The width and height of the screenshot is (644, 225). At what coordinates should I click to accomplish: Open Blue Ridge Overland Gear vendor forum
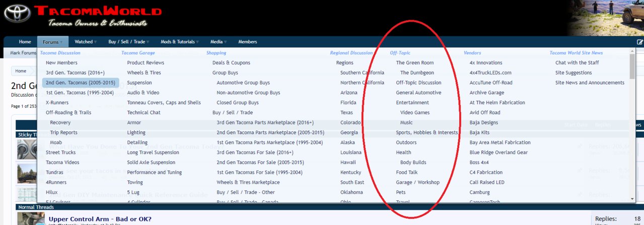498,153
